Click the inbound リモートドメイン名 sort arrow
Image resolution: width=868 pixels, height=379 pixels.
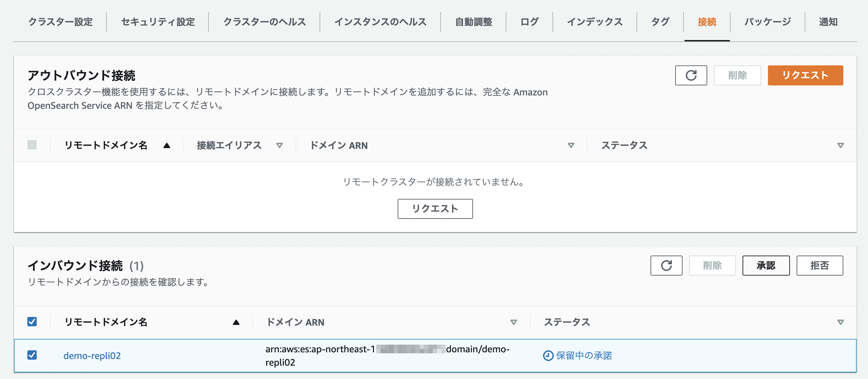tap(236, 322)
